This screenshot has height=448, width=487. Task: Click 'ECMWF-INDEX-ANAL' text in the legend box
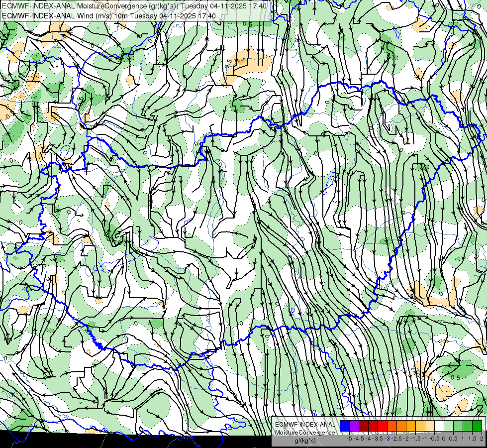[x=305, y=425]
